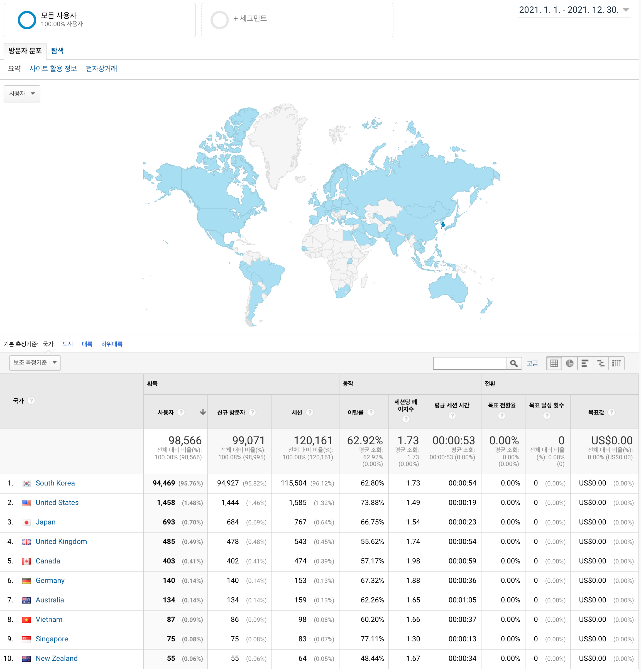Switch primary dimension to 도시

coord(67,344)
